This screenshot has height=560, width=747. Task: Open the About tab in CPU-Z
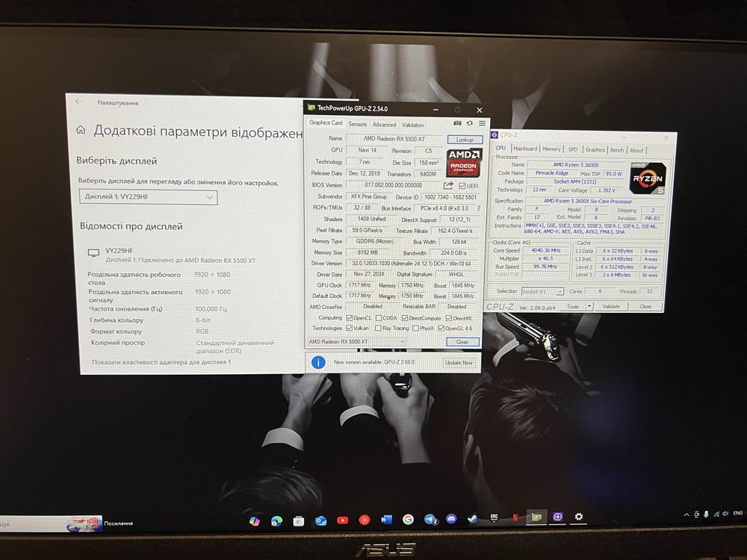click(x=636, y=151)
